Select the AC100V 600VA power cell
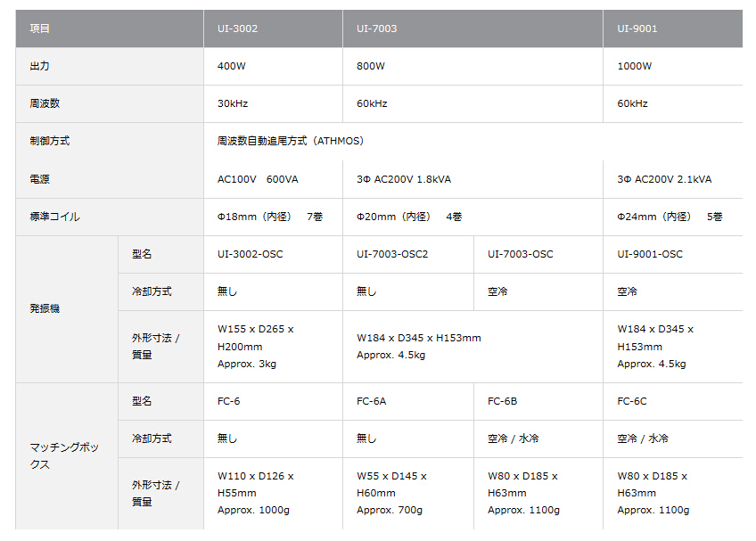The height and width of the screenshot is (541, 756). point(258,179)
